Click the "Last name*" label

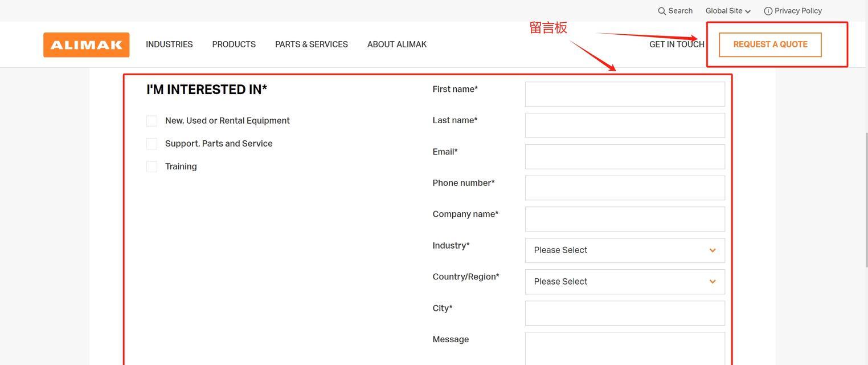point(455,120)
